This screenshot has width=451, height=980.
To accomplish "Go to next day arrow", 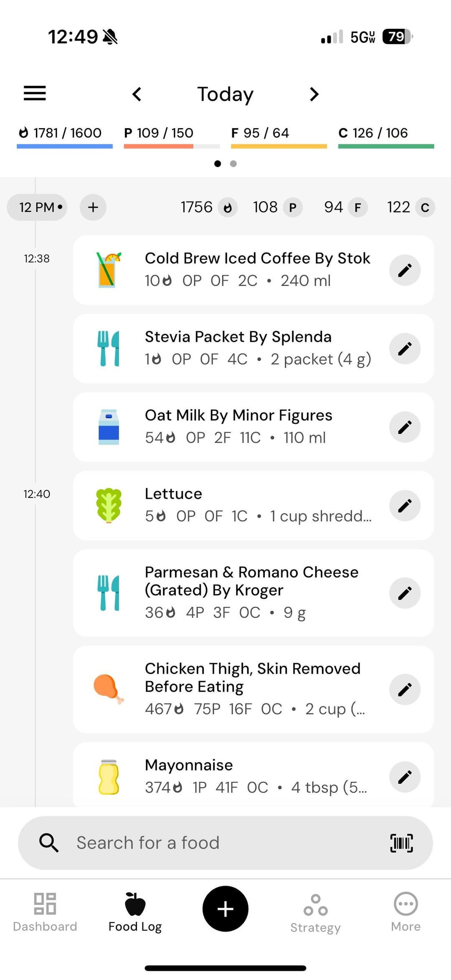I will (314, 94).
